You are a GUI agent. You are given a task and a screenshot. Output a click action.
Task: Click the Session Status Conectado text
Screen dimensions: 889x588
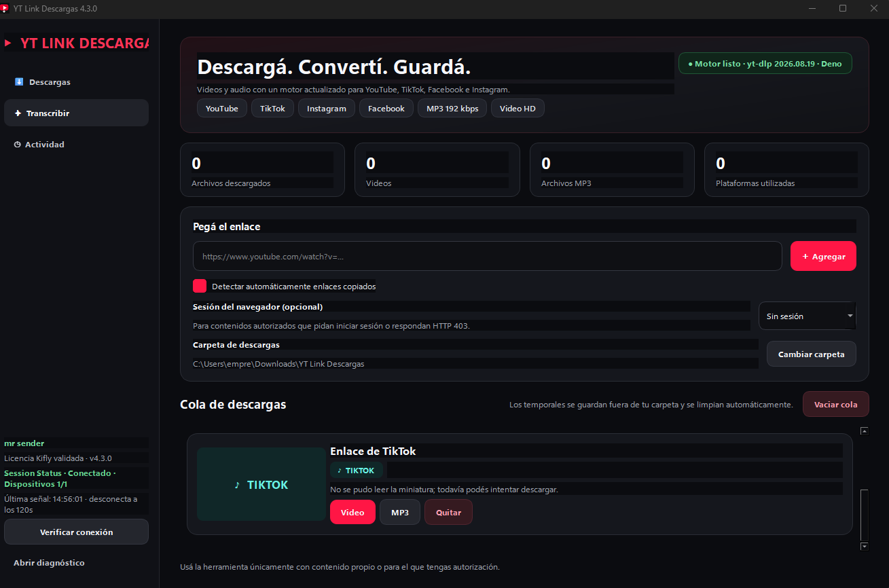tap(60, 478)
